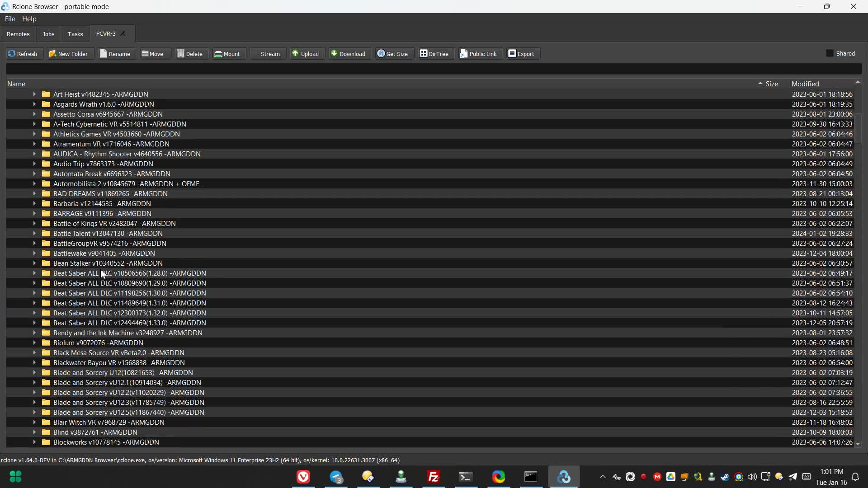
Task: Click the Mount drive icon
Action: point(218,54)
